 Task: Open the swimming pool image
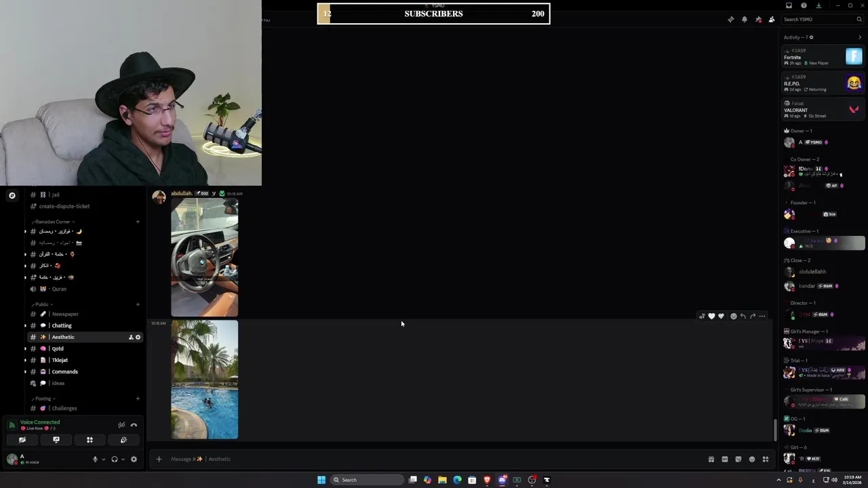coord(204,380)
